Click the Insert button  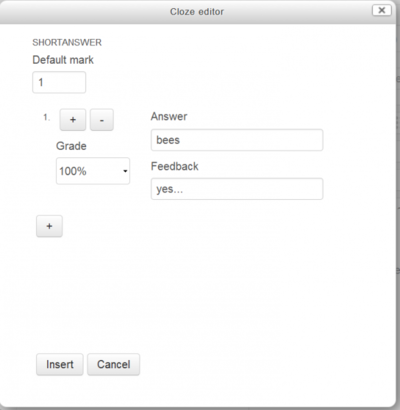click(60, 364)
